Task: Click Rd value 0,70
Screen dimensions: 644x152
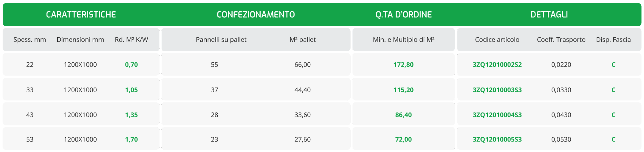Action: [131, 65]
